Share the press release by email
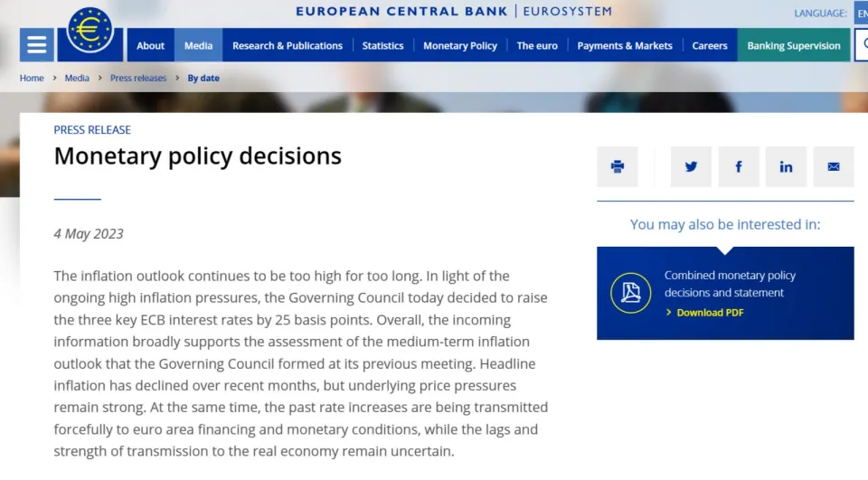 point(834,166)
